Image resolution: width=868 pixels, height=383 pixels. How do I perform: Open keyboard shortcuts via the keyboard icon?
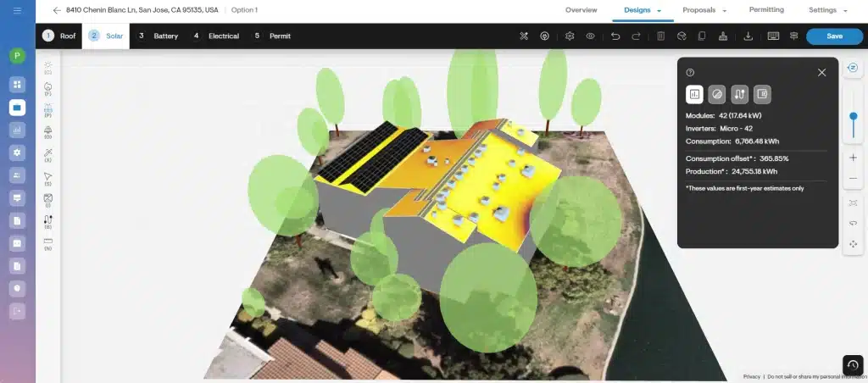773,36
